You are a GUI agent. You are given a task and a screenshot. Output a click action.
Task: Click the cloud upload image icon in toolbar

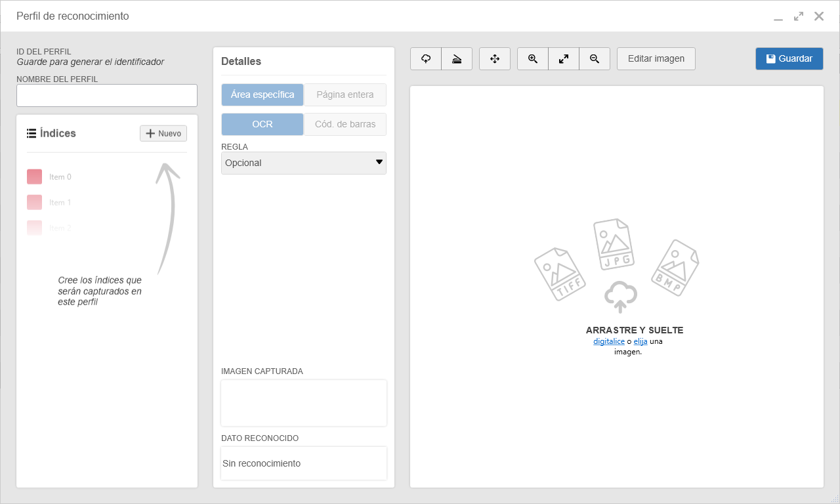426,58
